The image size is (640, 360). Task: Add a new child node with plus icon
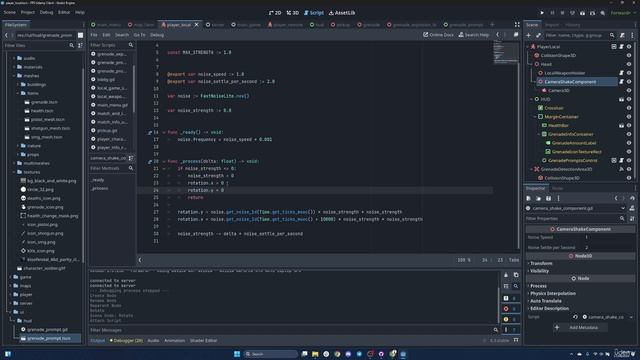pyautogui.click(x=529, y=36)
